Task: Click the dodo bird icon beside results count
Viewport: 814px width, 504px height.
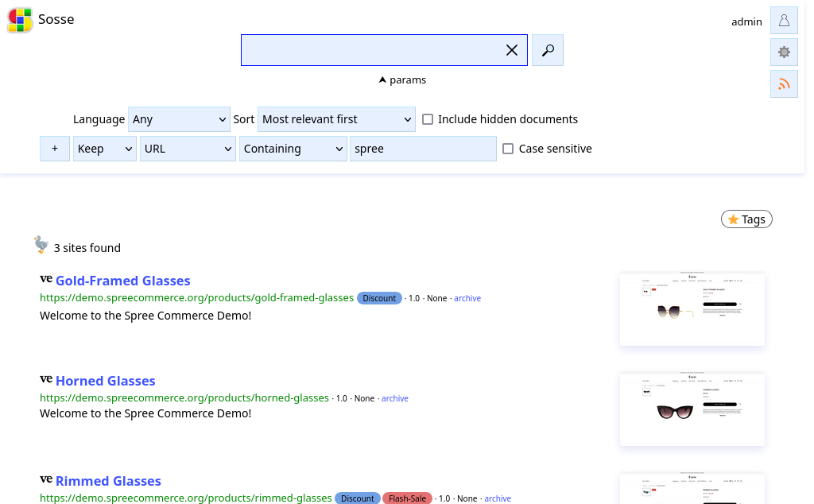Action: coord(41,245)
